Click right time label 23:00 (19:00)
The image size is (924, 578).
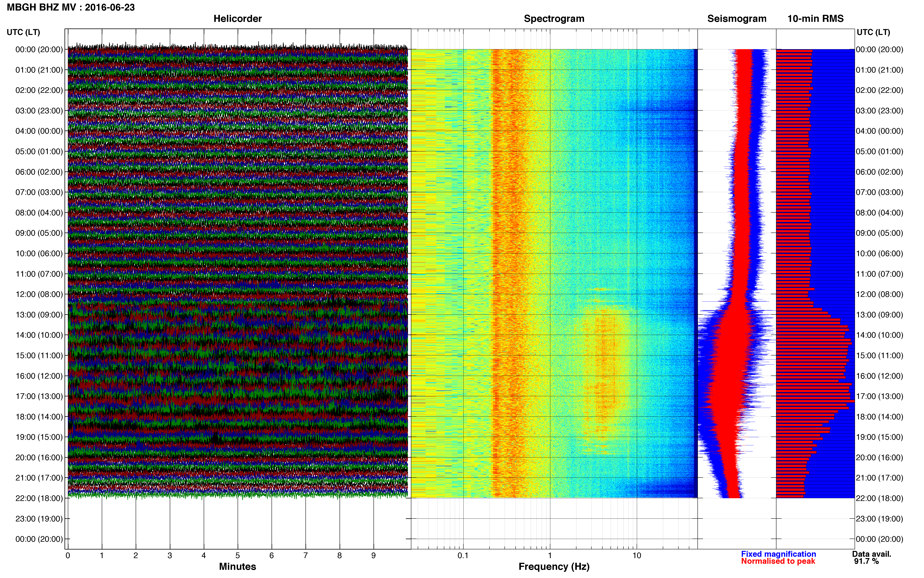pos(880,519)
